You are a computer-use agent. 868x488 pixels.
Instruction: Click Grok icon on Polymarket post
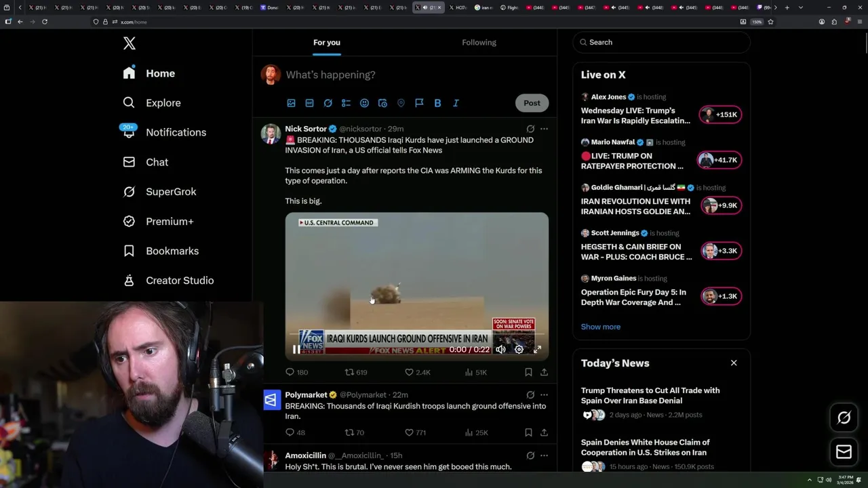(x=530, y=394)
